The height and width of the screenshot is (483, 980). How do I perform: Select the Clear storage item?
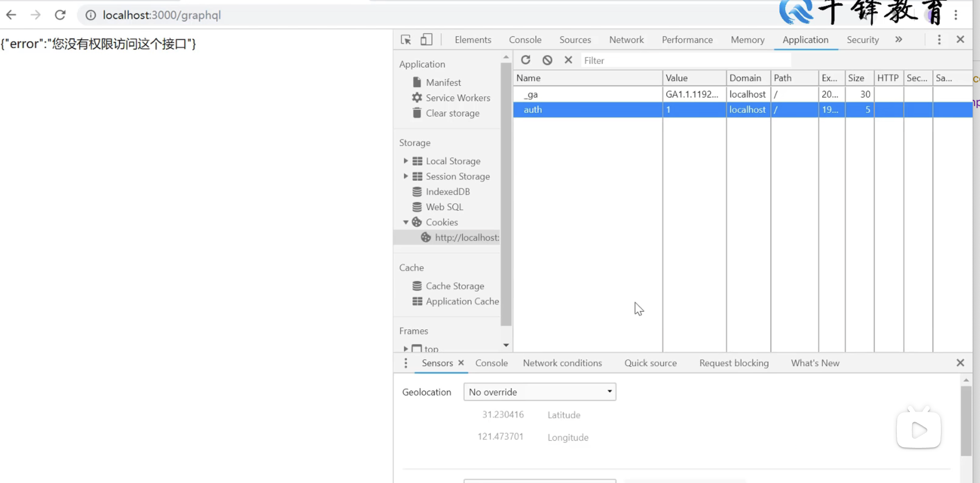click(x=452, y=113)
